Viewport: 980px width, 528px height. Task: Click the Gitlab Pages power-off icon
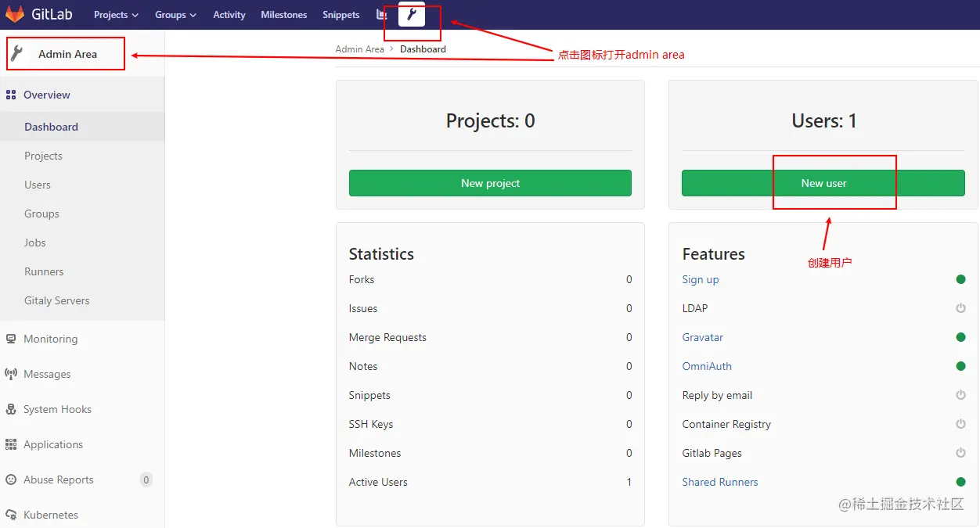(960, 453)
